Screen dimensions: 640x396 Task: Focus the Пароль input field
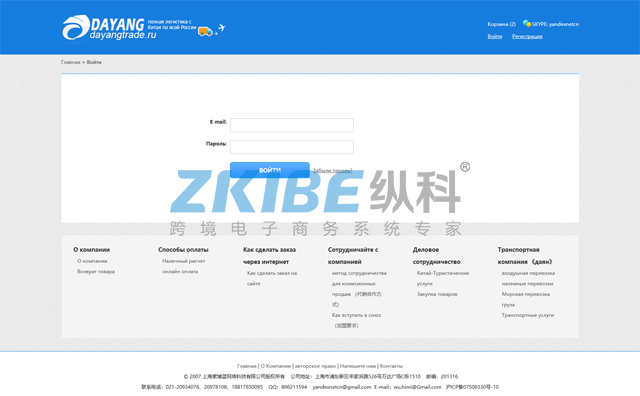pos(292,147)
